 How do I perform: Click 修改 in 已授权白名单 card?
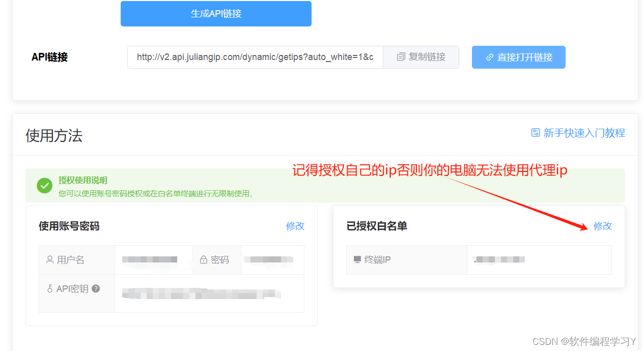coord(603,226)
